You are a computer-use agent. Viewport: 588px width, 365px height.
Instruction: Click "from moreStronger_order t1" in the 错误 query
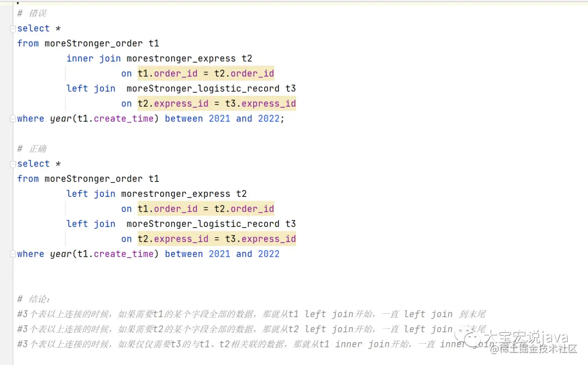click(88, 44)
